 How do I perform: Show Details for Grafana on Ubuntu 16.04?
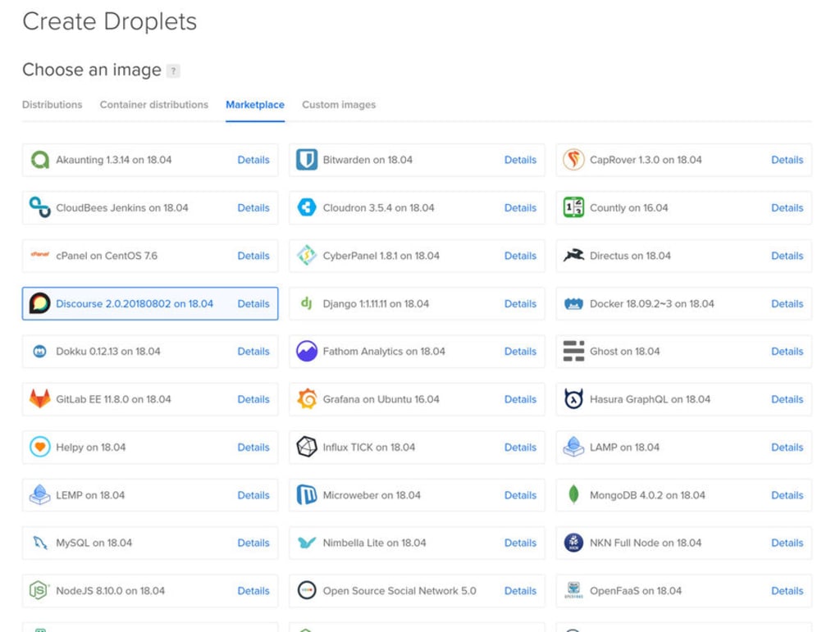pyautogui.click(x=520, y=399)
